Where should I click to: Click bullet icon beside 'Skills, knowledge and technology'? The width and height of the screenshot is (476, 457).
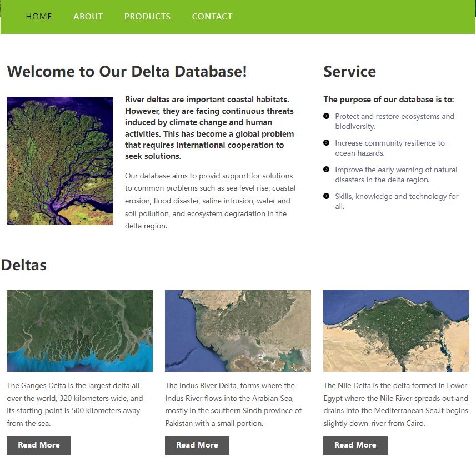click(326, 196)
